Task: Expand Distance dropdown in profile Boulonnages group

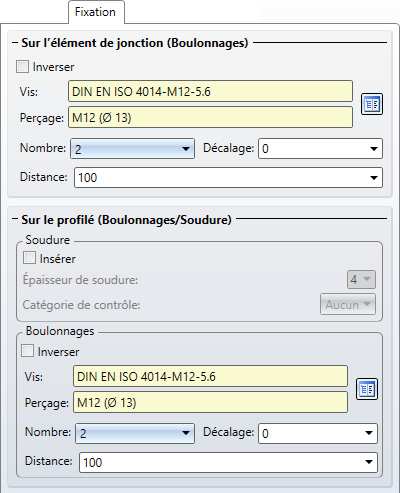Action: [228, 462]
